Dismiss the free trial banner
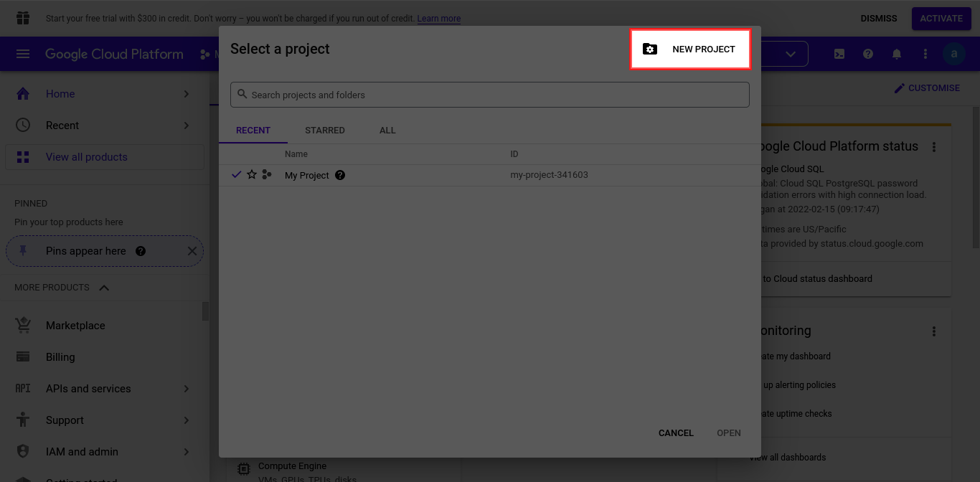 click(879, 19)
